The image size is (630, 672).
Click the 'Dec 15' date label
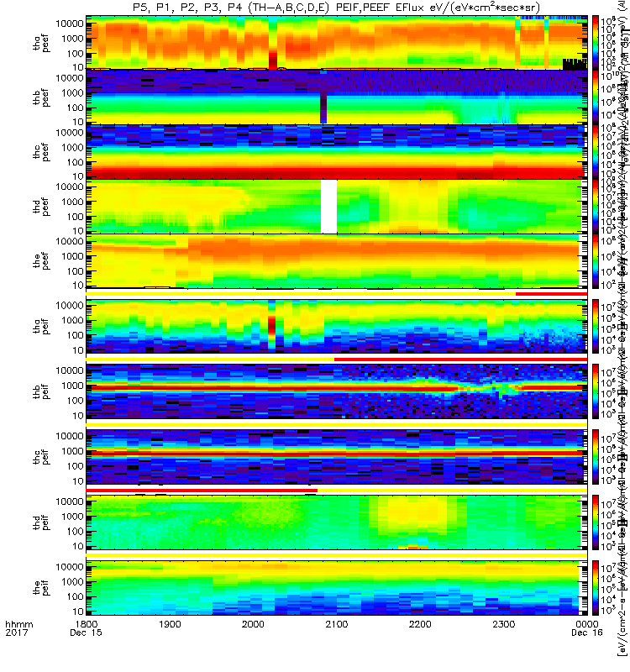tap(87, 633)
